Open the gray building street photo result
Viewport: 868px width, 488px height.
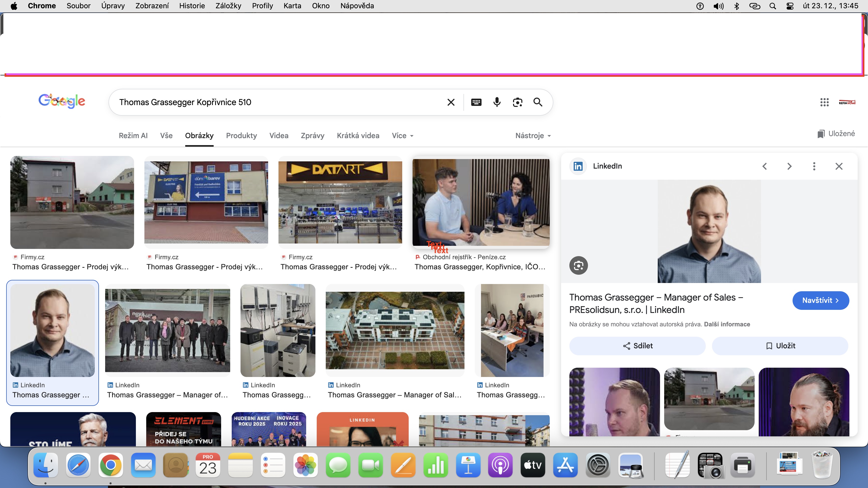[72, 202]
